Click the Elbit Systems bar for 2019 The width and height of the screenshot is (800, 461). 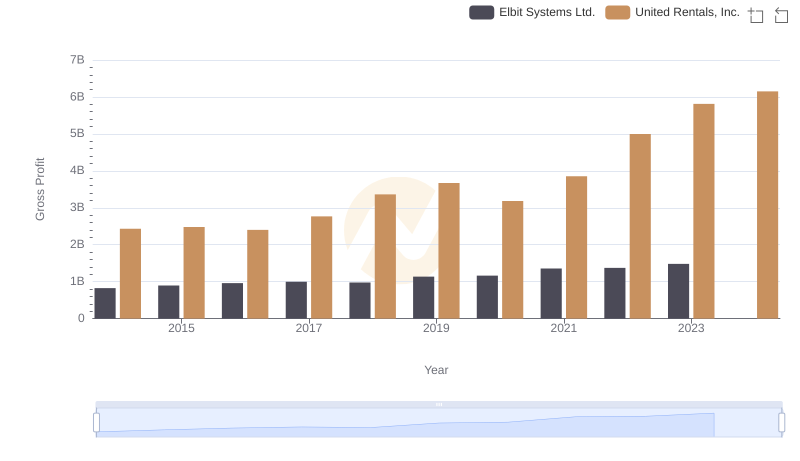click(423, 298)
